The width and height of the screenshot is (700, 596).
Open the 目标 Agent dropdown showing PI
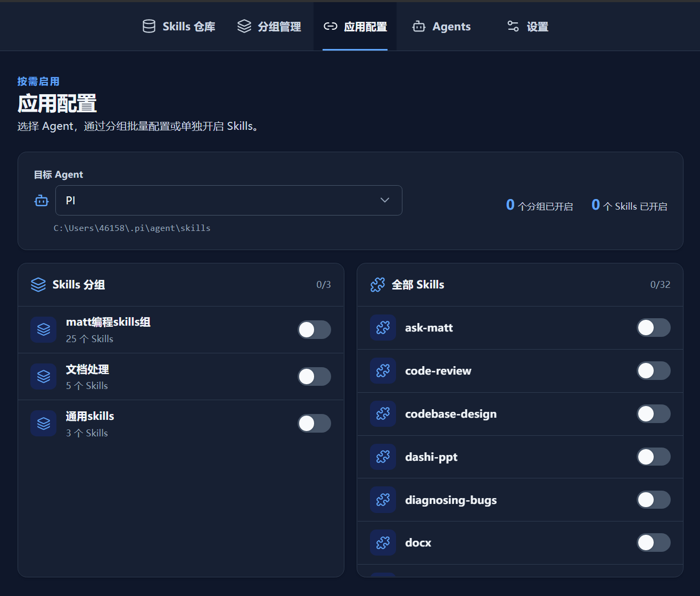pyautogui.click(x=228, y=201)
